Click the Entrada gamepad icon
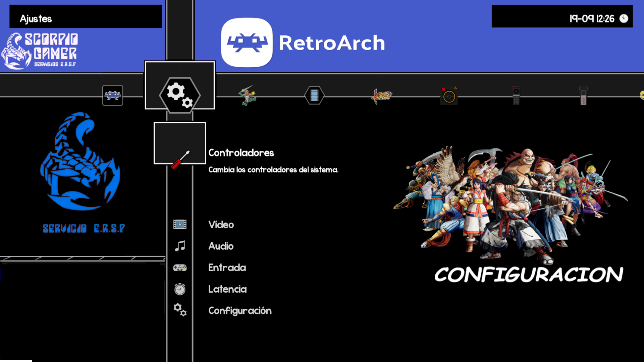 pos(180,267)
